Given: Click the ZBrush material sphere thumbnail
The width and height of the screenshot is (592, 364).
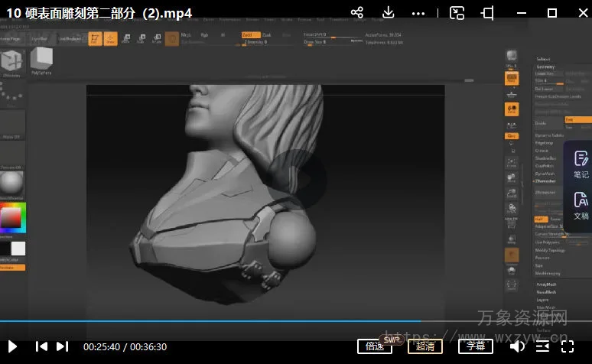Looking at the screenshot, I should click(12, 183).
